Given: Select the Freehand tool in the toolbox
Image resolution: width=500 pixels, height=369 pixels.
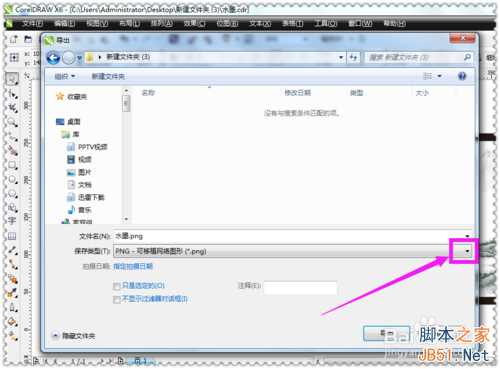Looking at the screenshot, I should (x=12, y=137).
